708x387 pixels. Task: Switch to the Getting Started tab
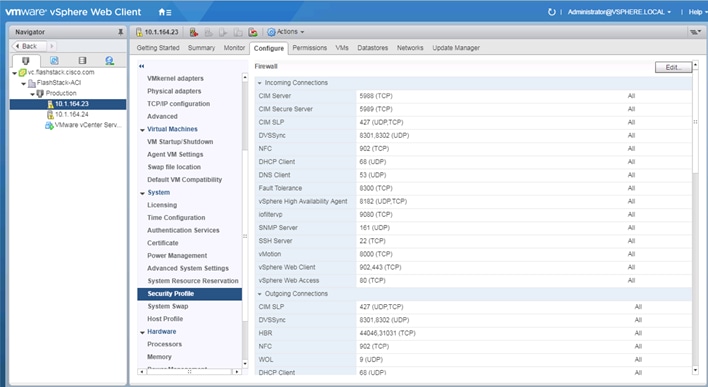point(158,48)
